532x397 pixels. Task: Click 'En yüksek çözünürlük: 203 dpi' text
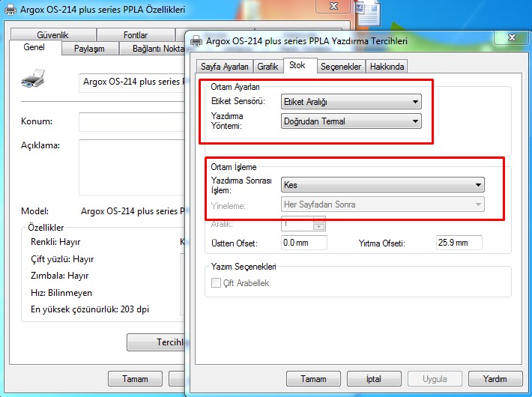click(x=90, y=309)
